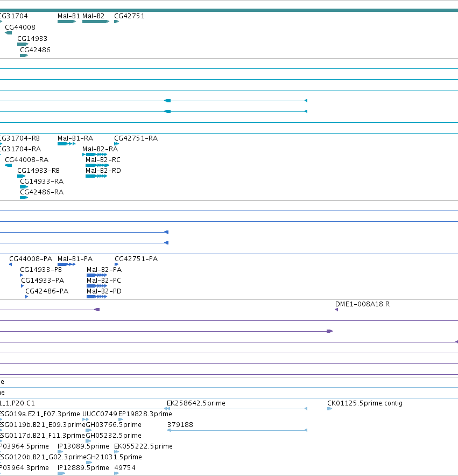Open the Mal-B2-RD transcript label

coord(103,171)
